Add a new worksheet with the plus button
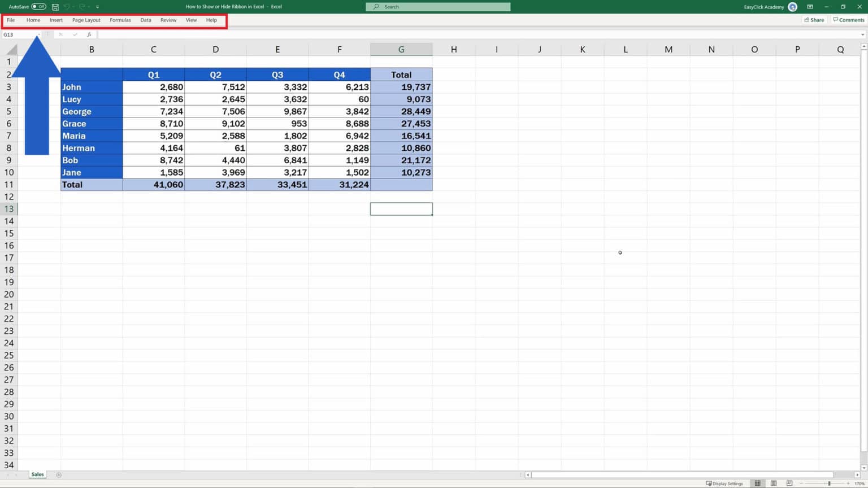This screenshot has width=868, height=488. click(x=57, y=474)
